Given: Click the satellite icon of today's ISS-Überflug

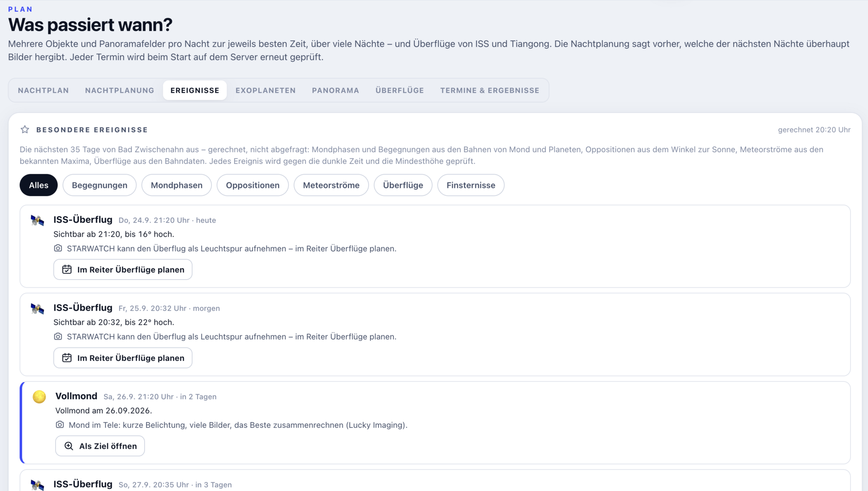Looking at the screenshot, I should pos(38,220).
